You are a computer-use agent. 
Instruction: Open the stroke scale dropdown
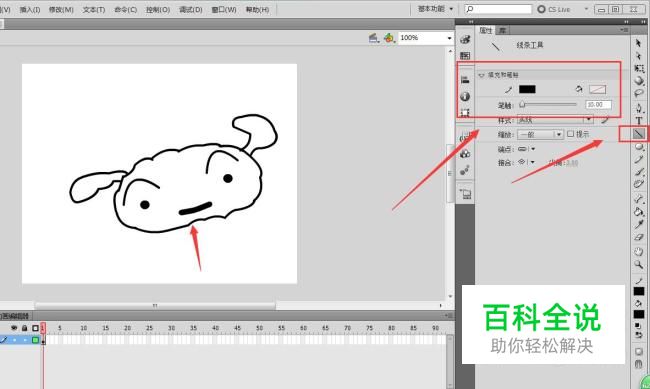540,134
